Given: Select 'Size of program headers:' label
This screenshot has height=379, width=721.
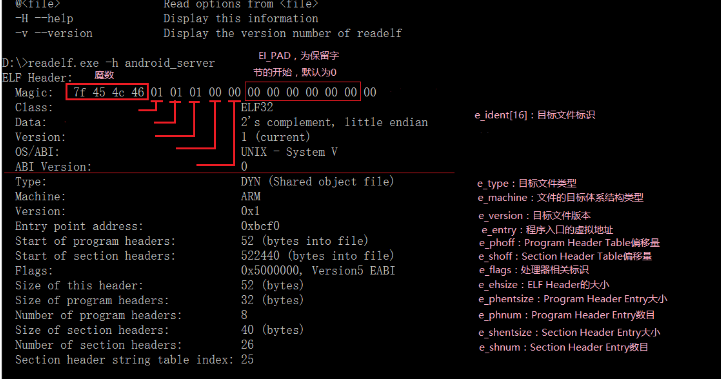Looking at the screenshot, I should [92, 301].
